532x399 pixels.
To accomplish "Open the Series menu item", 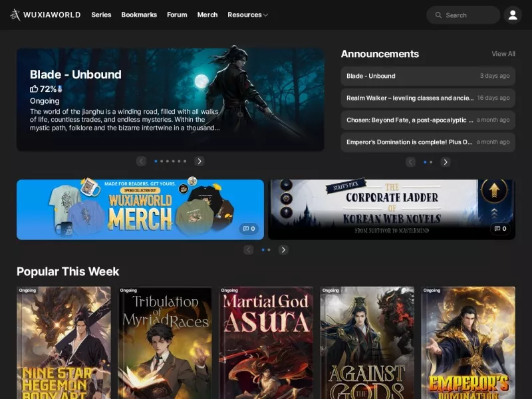I will 101,15.
